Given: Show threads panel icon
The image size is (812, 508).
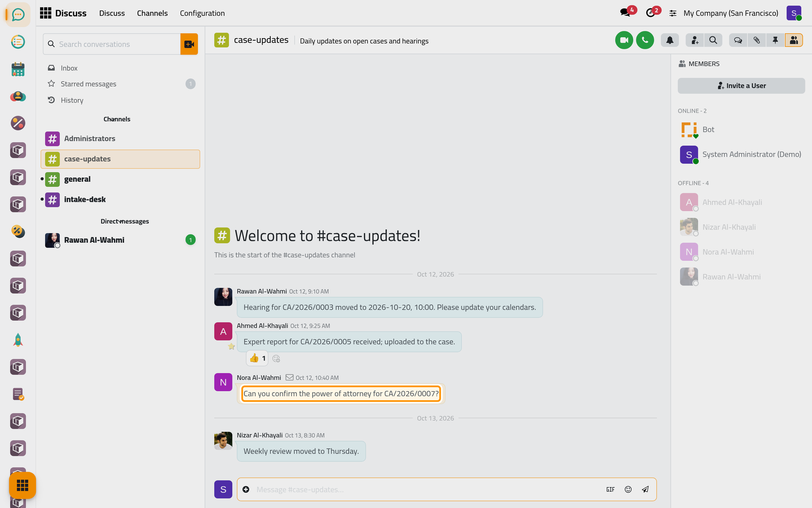Looking at the screenshot, I should point(738,40).
